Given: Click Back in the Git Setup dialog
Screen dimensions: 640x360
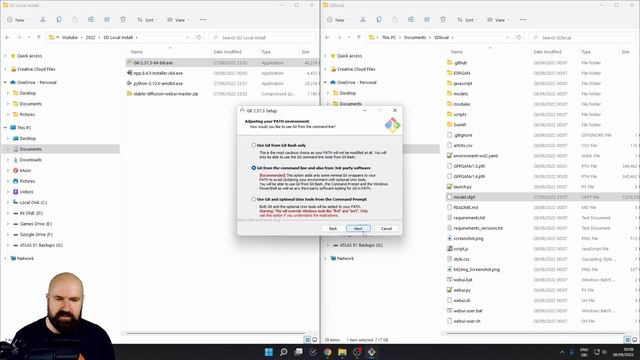Looking at the screenshot, I should point(333,229).
